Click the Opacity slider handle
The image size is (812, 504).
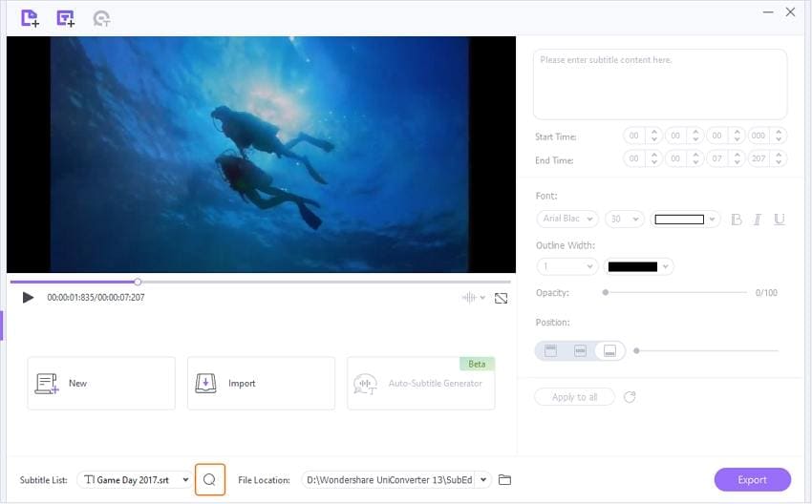[606, 292]
